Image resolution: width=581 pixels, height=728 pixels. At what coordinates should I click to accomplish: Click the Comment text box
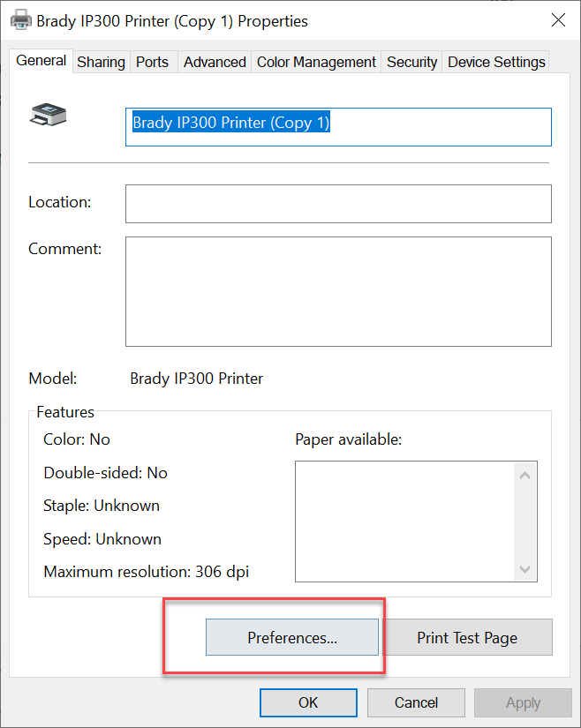click(x=338, y=291)
